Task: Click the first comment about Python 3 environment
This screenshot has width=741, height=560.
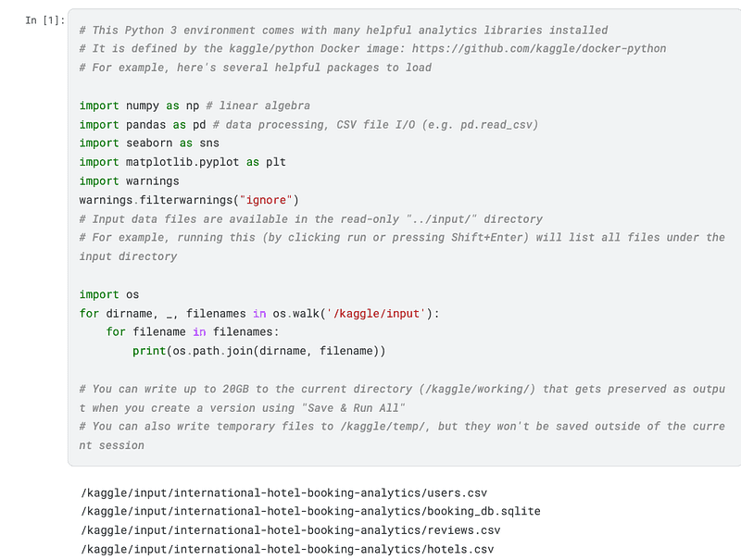Action: click(x=344, y=31)
